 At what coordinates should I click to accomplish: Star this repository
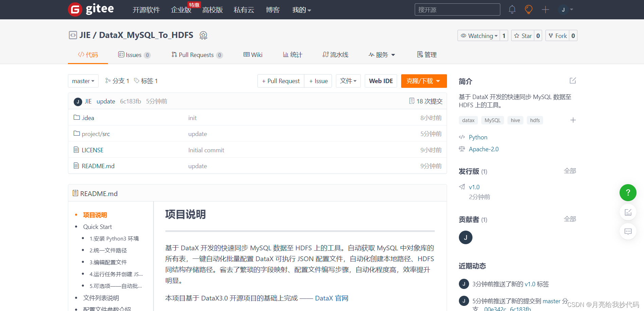[x=523, y=36]
